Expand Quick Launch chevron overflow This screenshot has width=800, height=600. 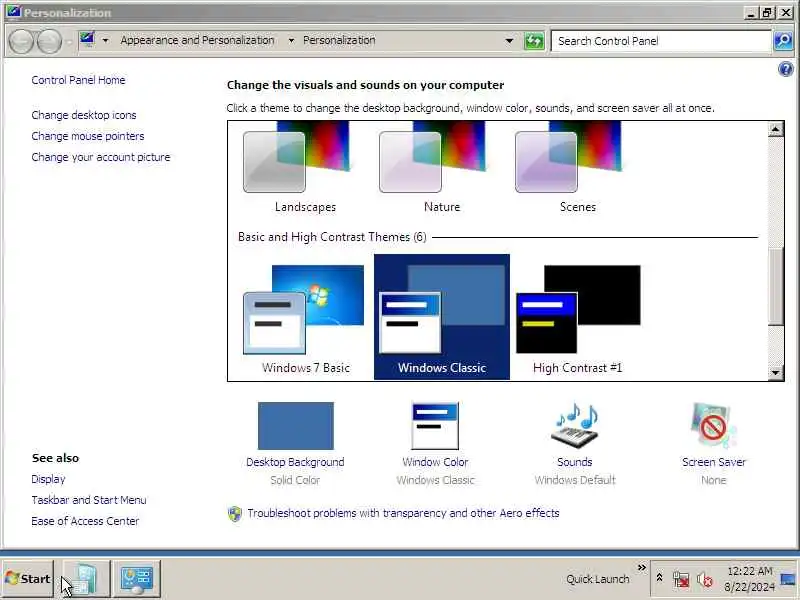coord(641,567)
